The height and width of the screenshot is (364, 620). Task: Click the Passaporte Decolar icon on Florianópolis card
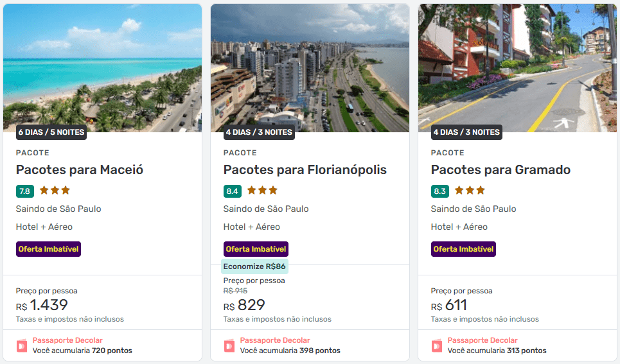(x=230, y=346)
